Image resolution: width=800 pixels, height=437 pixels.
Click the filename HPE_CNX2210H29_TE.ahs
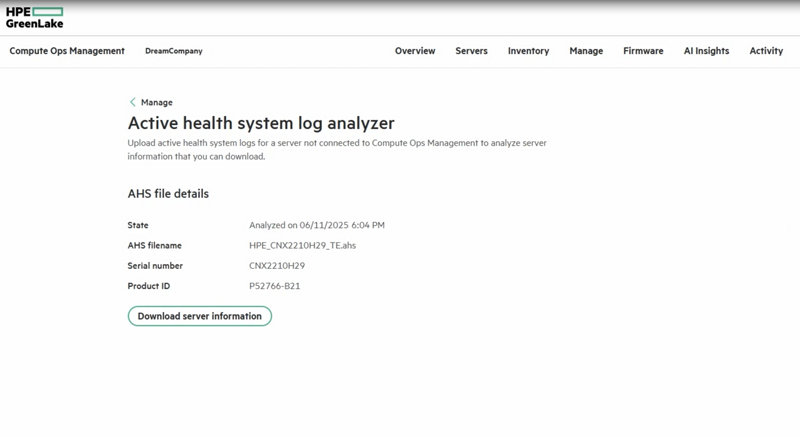(x=303, y=245)
